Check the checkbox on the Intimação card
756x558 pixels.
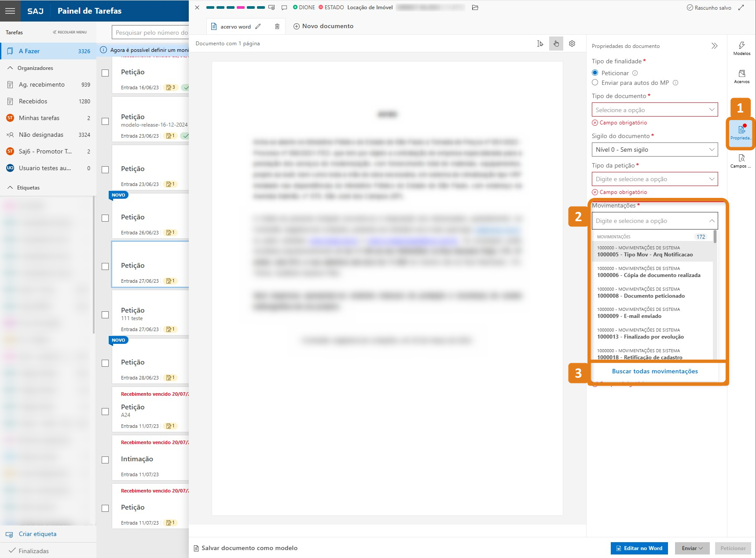tap(105, 460)
